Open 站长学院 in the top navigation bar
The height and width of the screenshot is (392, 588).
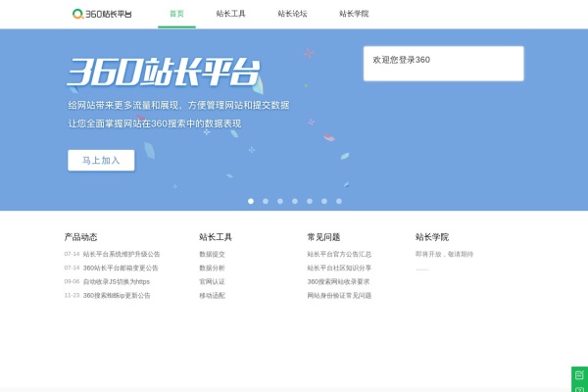354,14
